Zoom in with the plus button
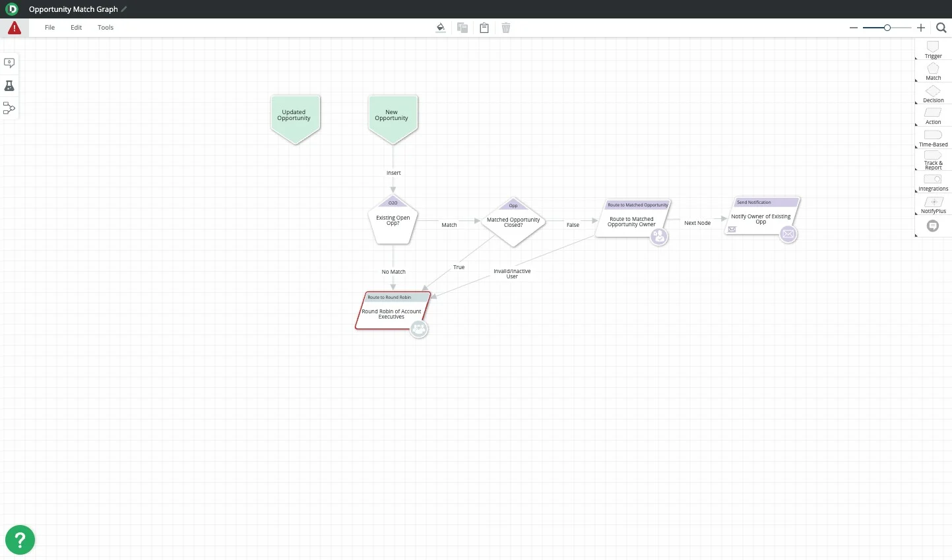952x560 pixels. 921,28
